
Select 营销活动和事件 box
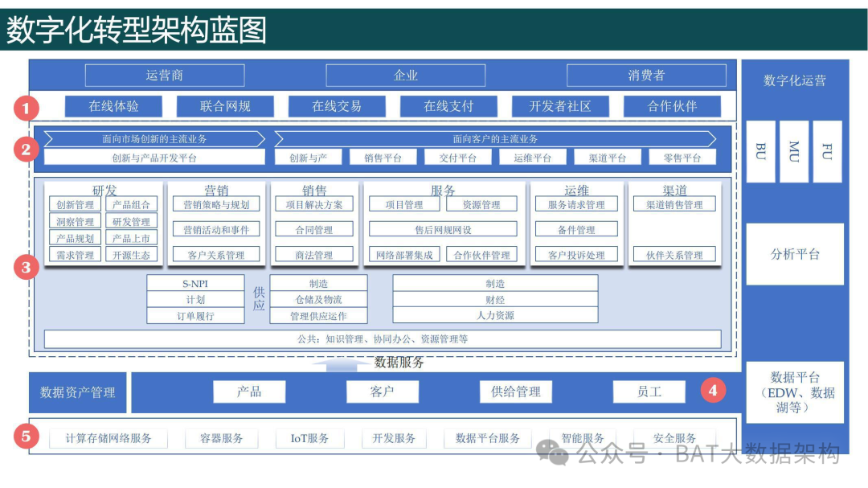(216, 229)
